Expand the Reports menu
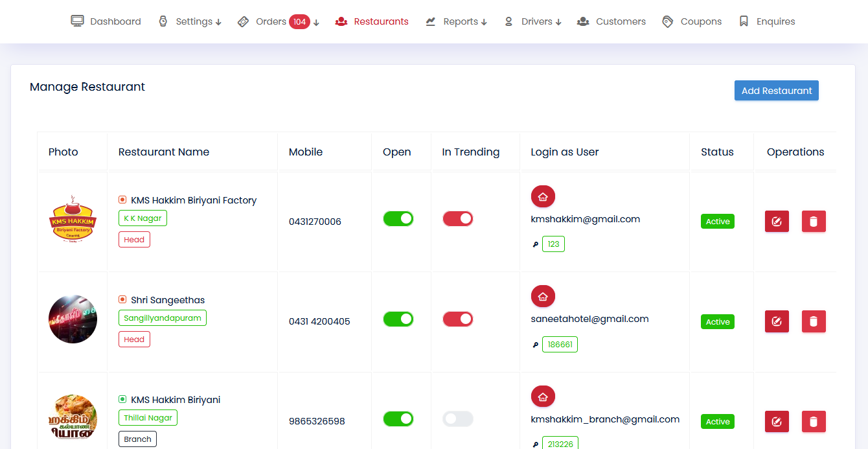Viewport: 868px width, 449px height. pos(457,21)
